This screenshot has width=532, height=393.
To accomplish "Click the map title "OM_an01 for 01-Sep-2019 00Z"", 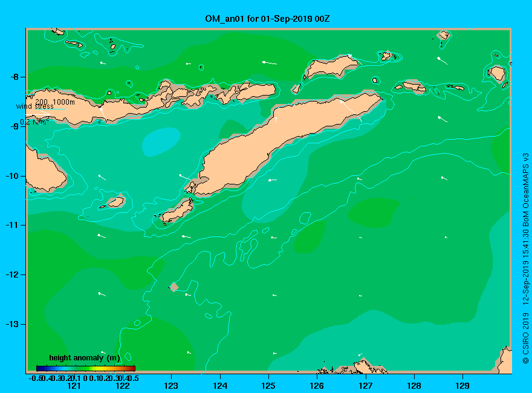I will [x=267, y=19].
